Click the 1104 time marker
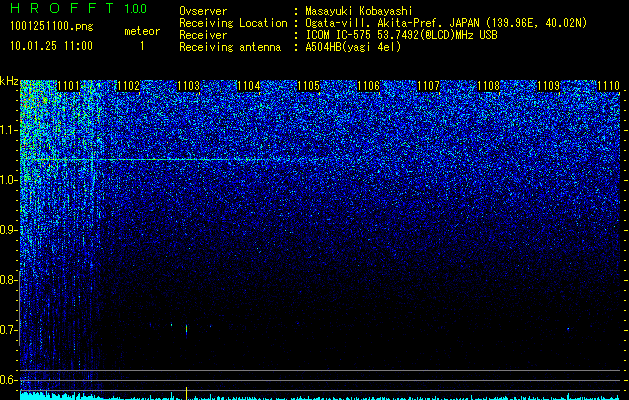This screenshot has height=400, width=629. (x=249, y=86)
